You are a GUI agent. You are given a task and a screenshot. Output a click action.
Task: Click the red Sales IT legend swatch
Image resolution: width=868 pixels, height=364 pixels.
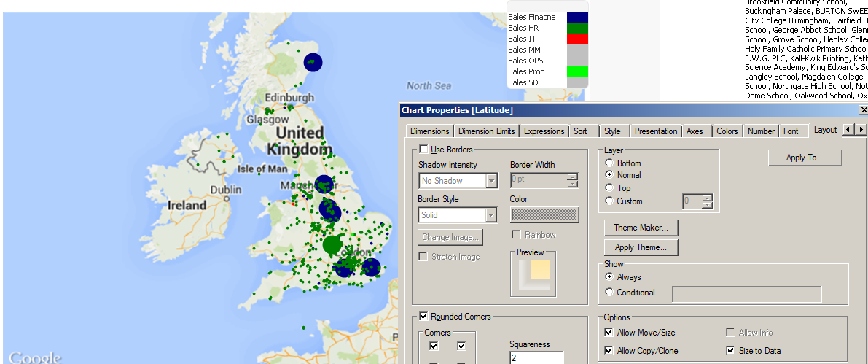point(576,39)
